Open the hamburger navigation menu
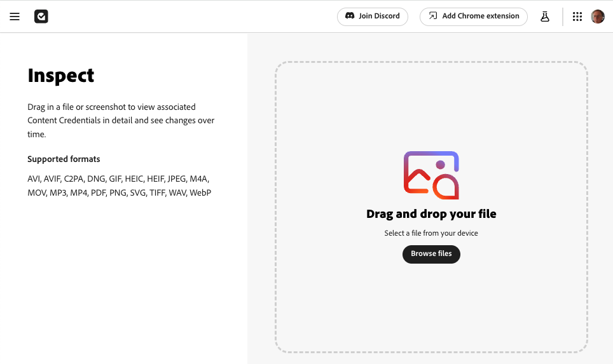This screenshot has height=364, width=613. point(15,17)
